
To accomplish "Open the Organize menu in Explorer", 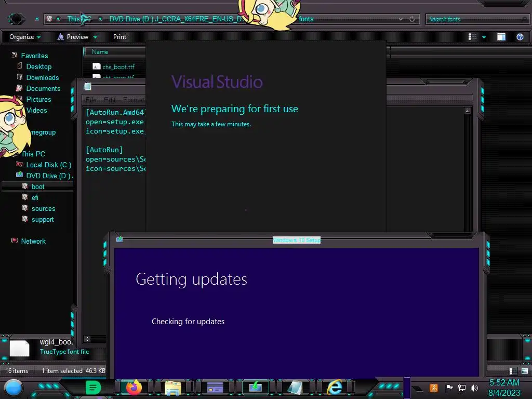I will [25, 37].
